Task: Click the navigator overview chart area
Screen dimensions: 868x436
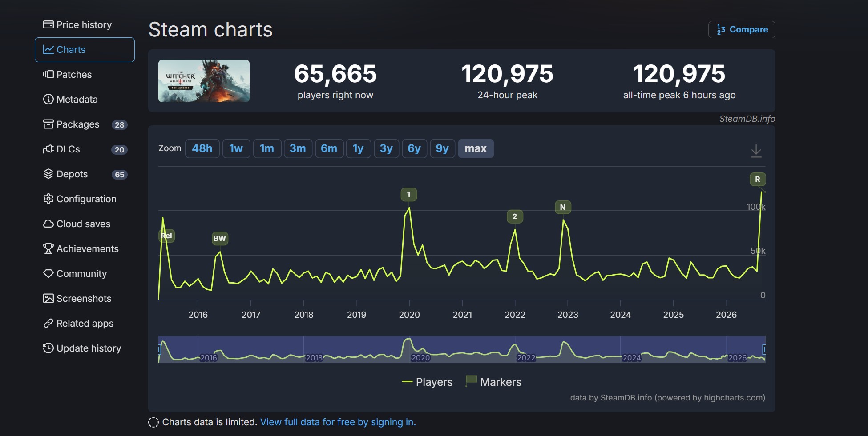Action: point(462,349)
